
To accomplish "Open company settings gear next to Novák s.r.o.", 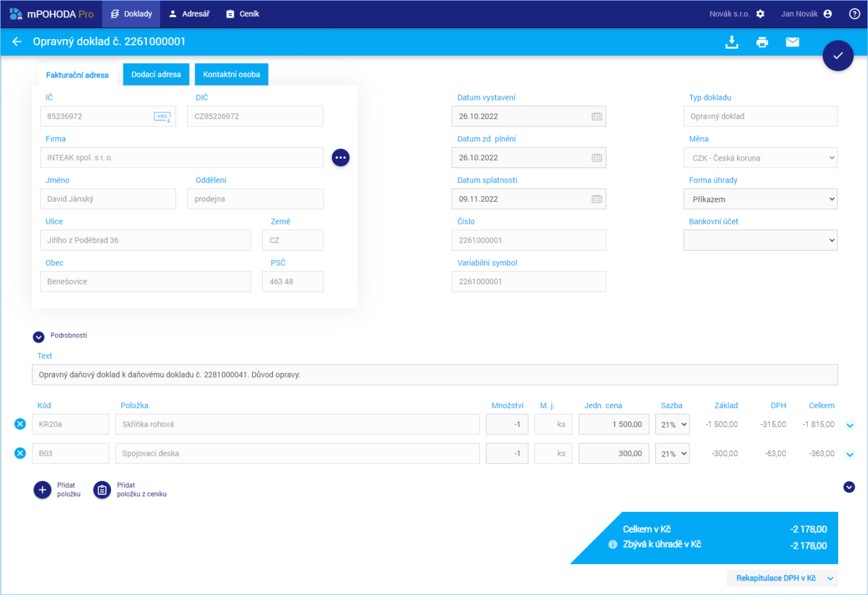I will click(x=760, y=14).
